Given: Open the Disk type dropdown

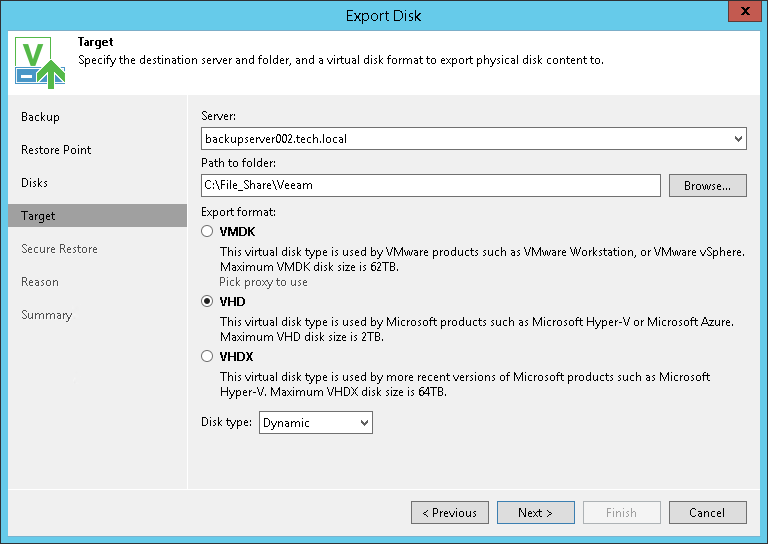Looking at the screenshot, I should (x=315, y=423).
